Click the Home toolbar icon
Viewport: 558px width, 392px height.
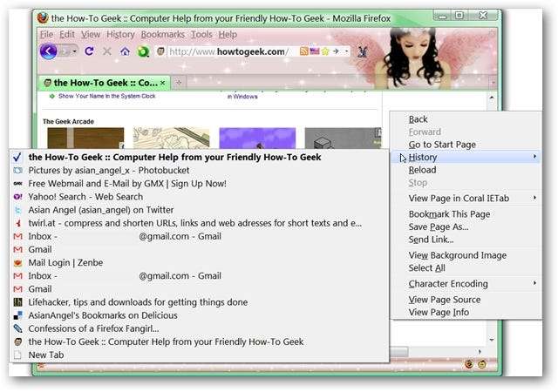(x=125, y=51)
